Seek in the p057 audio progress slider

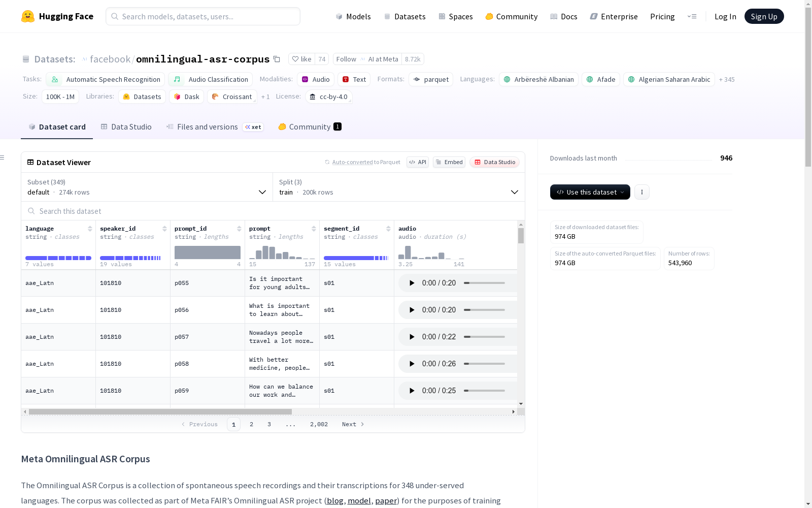484,337
